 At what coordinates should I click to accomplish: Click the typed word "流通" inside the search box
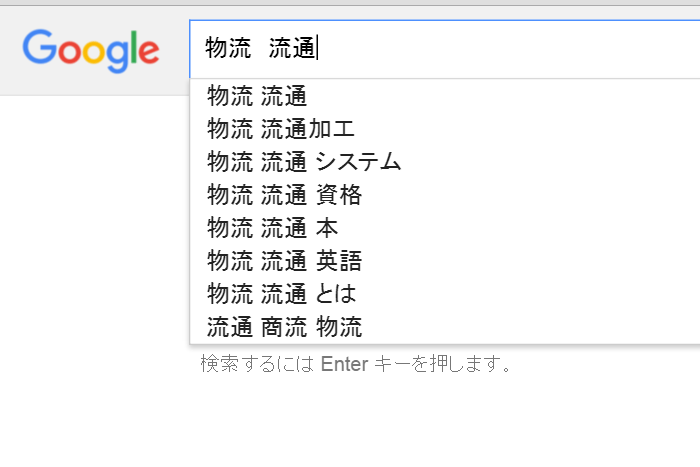coord(291,48)
